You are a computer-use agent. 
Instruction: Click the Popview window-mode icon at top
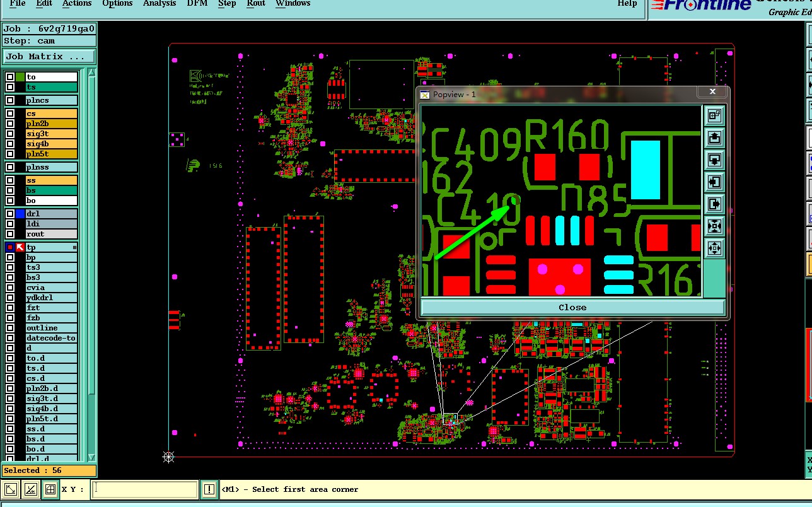[714, 115]
